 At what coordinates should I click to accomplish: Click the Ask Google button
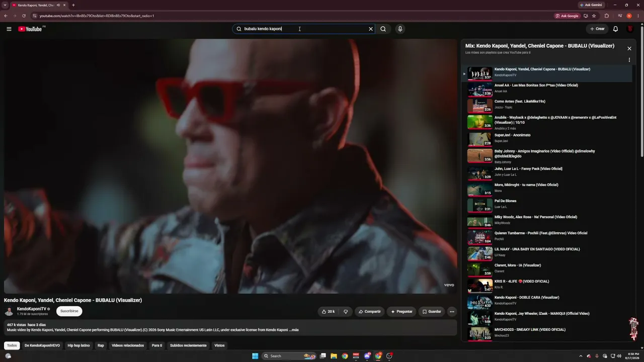tap(567, 16)
